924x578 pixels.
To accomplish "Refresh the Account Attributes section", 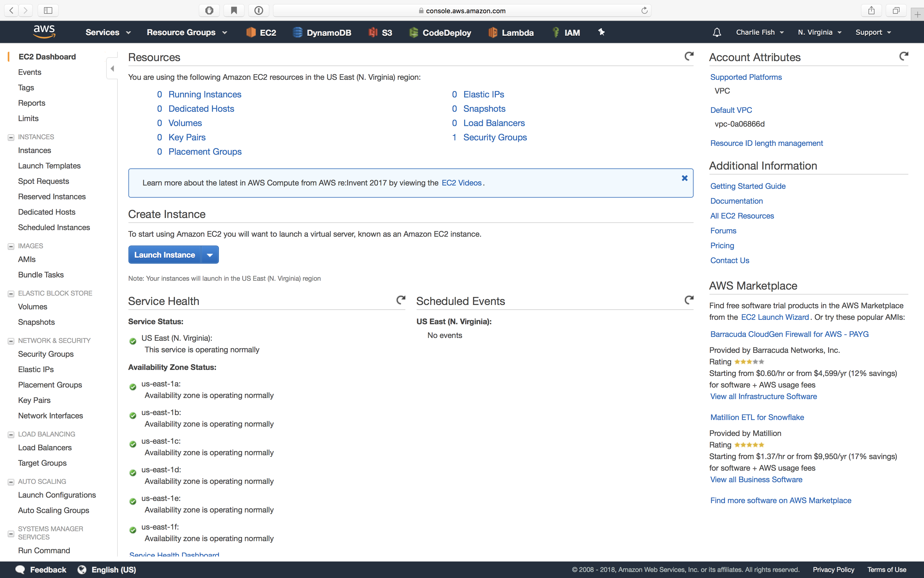I will point(903,57).
